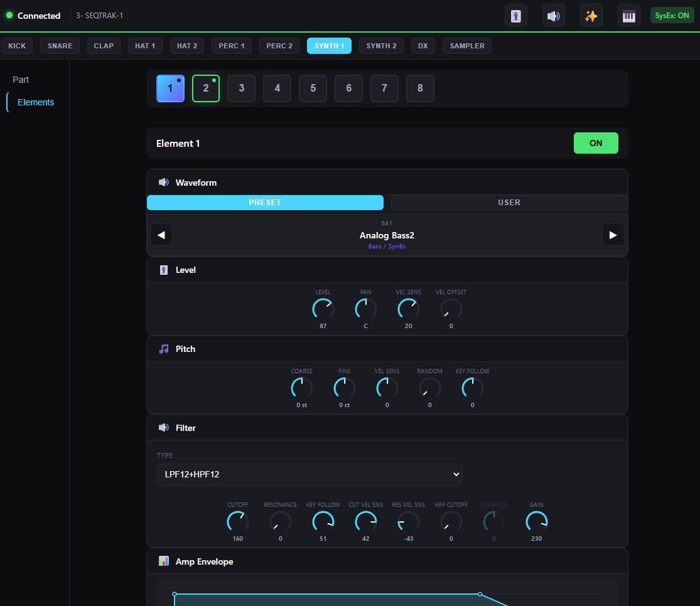The height and width of the screenshot is (606, 700).
Task: Select element slot 2
Action: 206,88
